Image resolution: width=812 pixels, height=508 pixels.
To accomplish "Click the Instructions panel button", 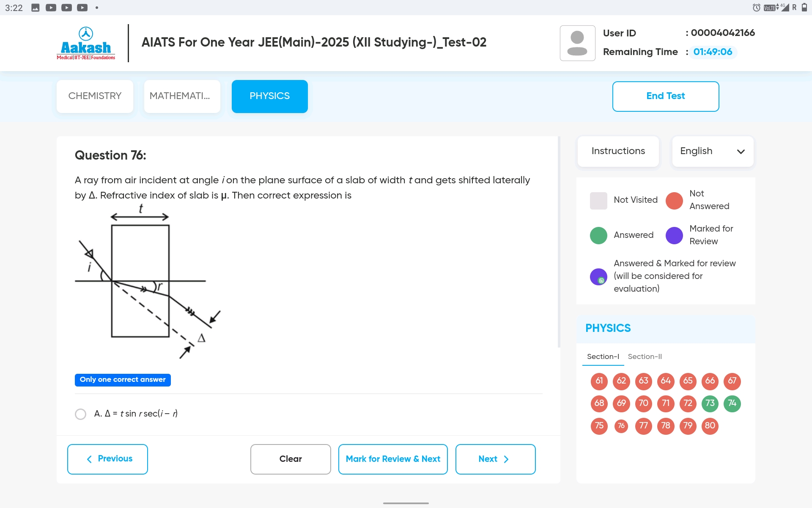I will (617, 151).
